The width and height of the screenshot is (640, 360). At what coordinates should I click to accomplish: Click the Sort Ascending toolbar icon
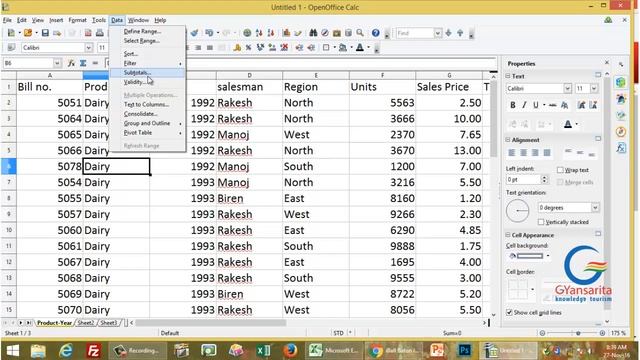click(259, 33)
